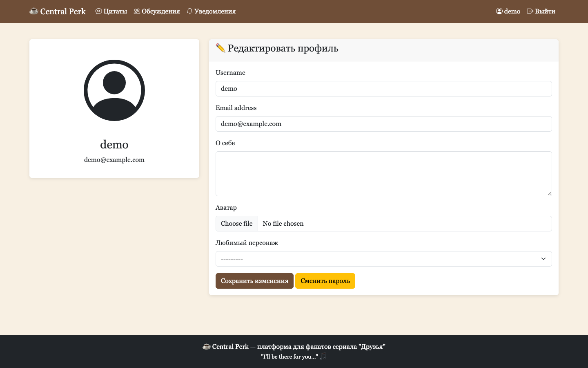Image resolution: width=588 pixels, height=368 pixels.
Task: Click the user circle icon beside demo
Action: click(499, 11)
